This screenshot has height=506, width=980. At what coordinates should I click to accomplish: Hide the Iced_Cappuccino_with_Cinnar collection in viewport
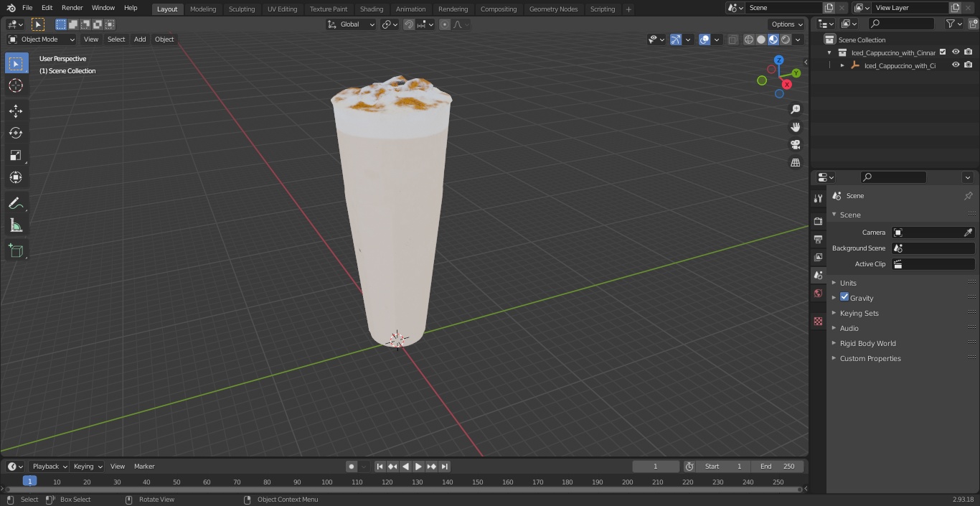point(956,52)
